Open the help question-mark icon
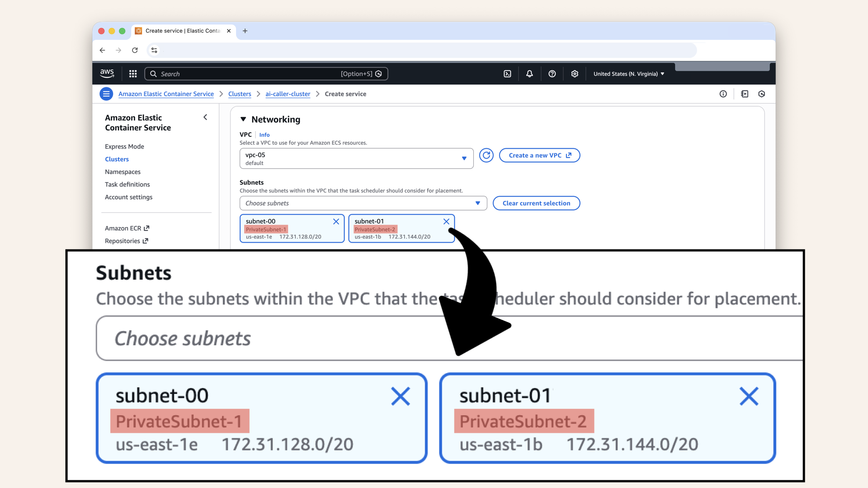This screenshot has width=868, height=488. point(552,73)
